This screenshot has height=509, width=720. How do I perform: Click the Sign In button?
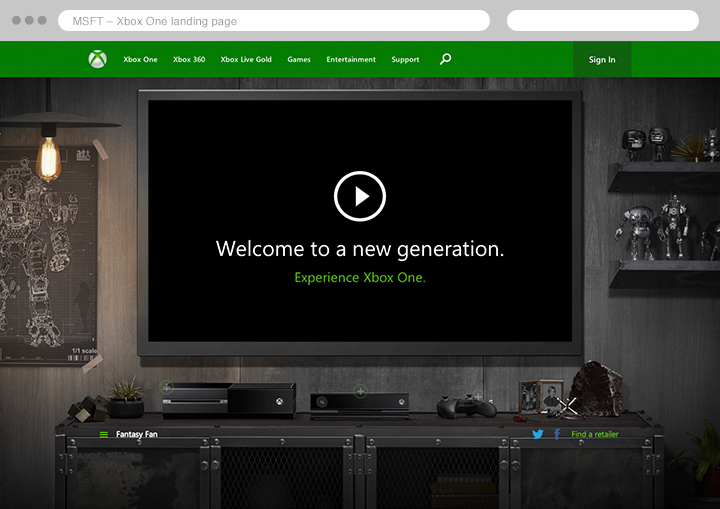pos(602,59)
